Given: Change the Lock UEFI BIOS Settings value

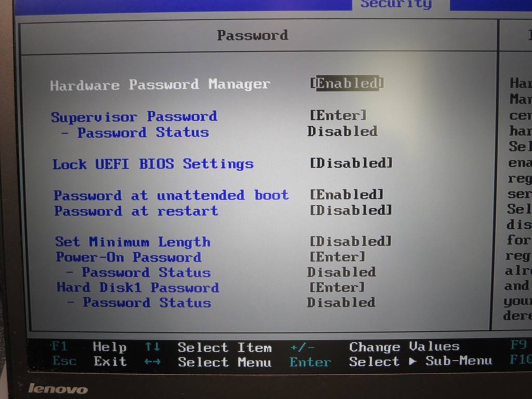Looking at the screenshot, I should (x=351, y=163).
